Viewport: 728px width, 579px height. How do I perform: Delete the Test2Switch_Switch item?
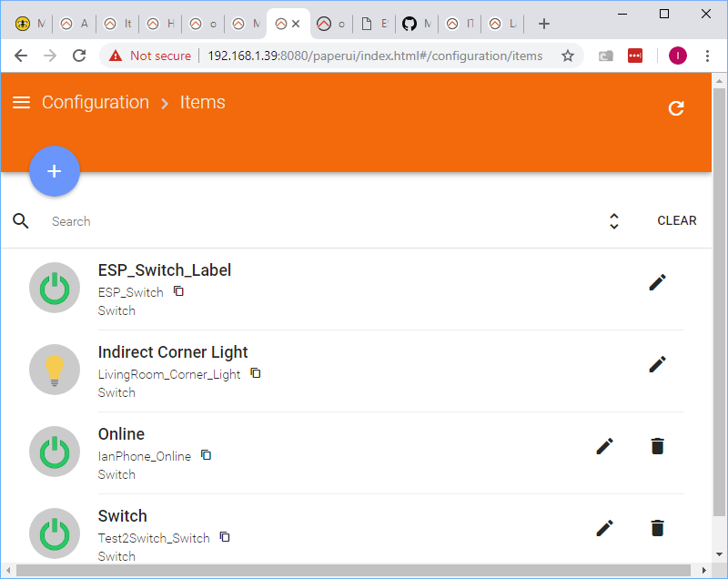(657, 528)
